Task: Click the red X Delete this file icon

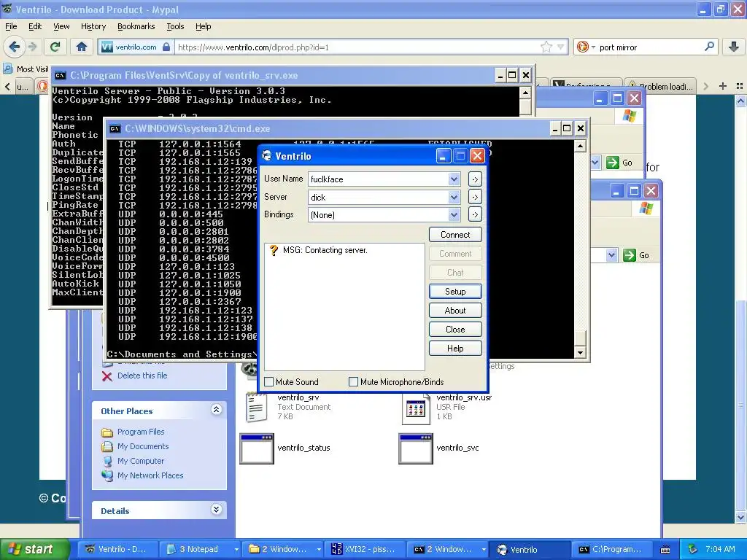Action: [107, 376]
